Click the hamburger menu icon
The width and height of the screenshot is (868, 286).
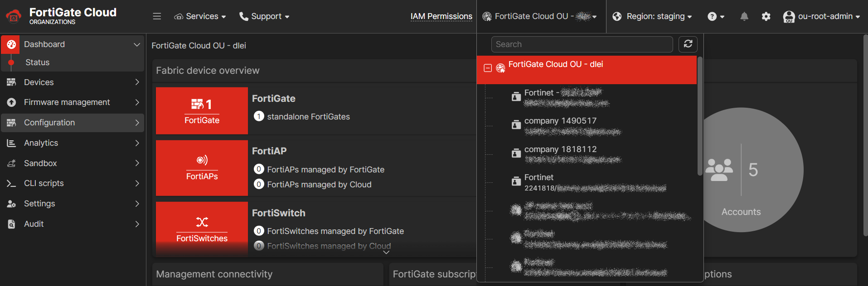click(157, 16)
